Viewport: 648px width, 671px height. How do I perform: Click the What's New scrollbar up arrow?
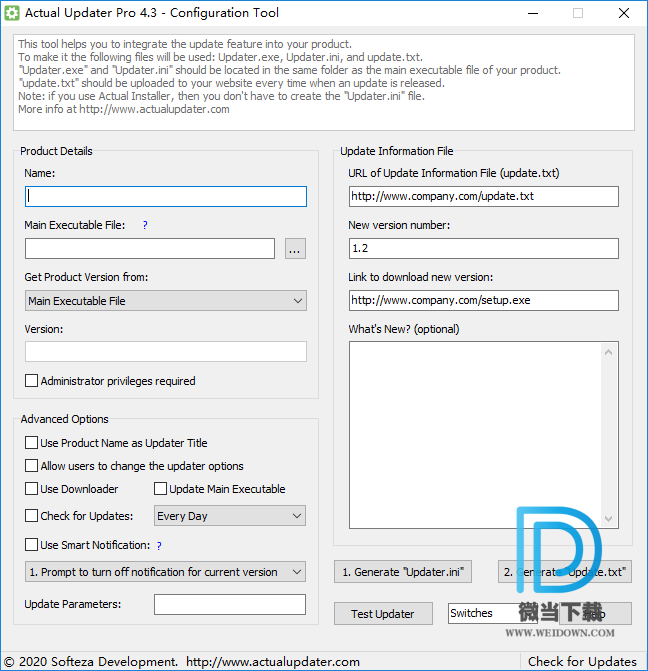pos(608,352)
